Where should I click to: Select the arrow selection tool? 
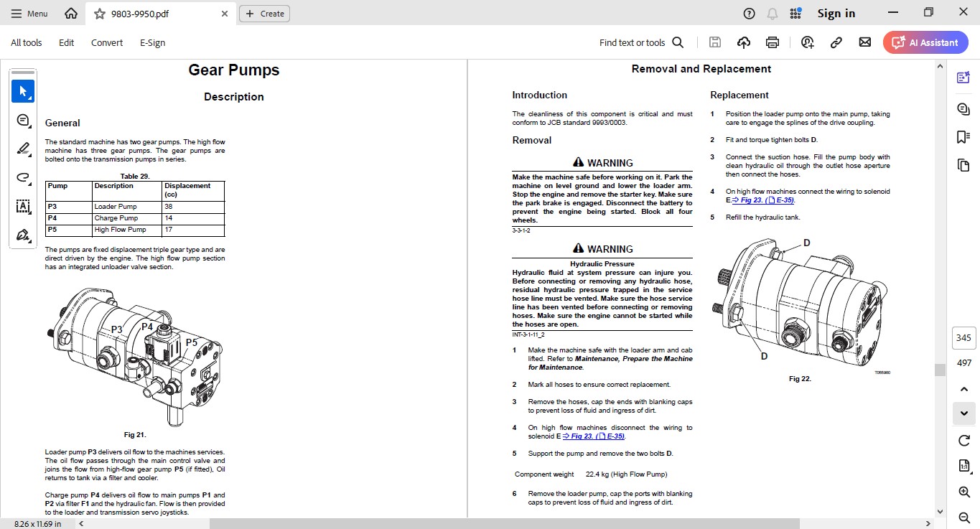pos(23,91)
